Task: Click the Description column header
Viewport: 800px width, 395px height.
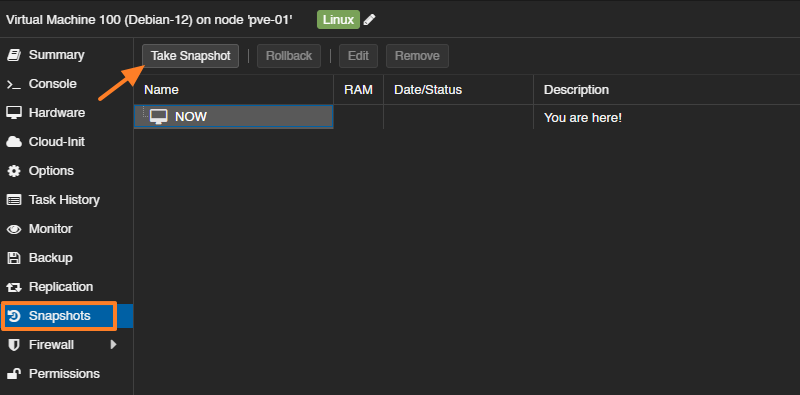Action: pyautogui.click(x=667, y=90)
